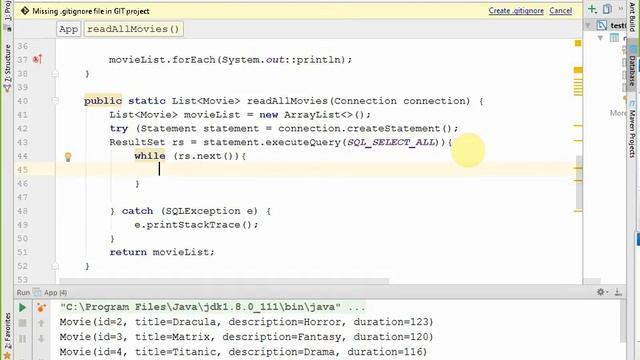Click the light bulb intention icon on line 44
The height and width of the screenshot is (360, 640).
pos(68,157)
